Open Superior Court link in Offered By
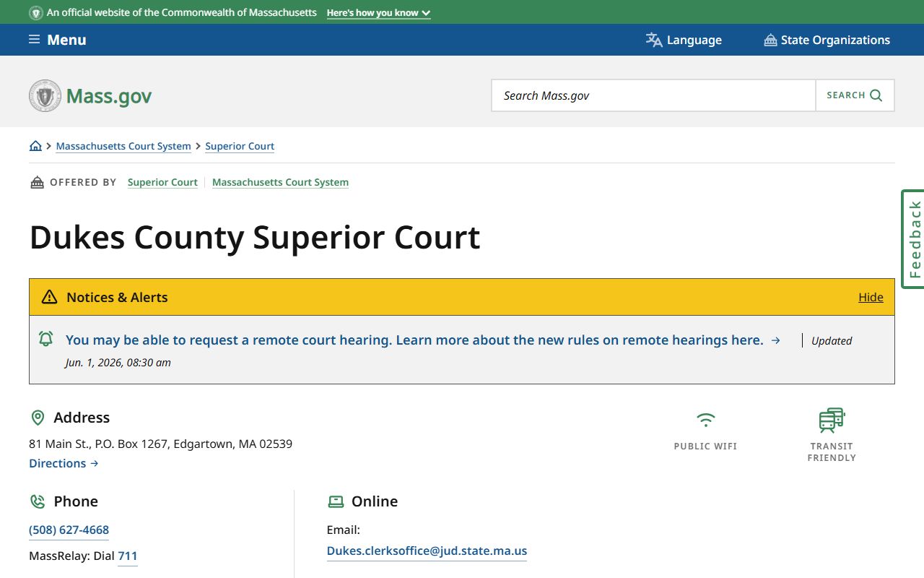Image resolution: width=924 pixels, height=578 pixels. (162, 182)
